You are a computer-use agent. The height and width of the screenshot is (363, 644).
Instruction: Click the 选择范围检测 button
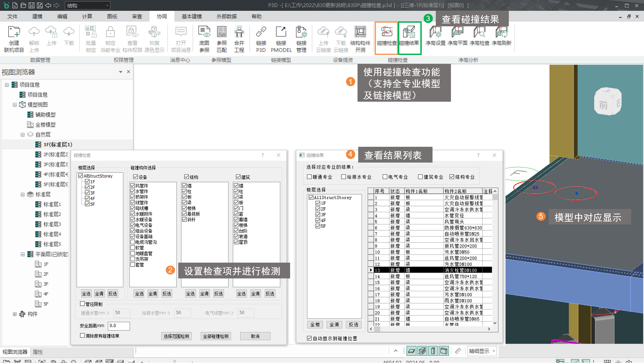176,336
